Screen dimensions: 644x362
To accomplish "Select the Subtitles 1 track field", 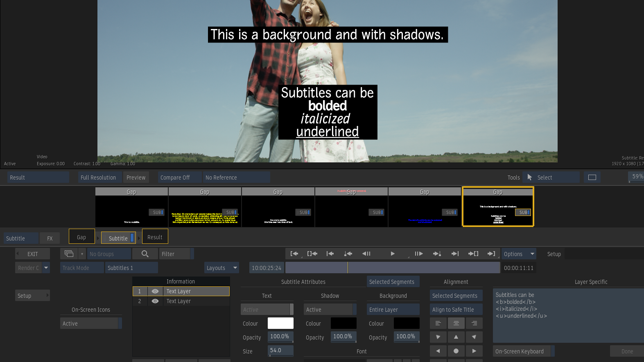I will tap(131, 268).
